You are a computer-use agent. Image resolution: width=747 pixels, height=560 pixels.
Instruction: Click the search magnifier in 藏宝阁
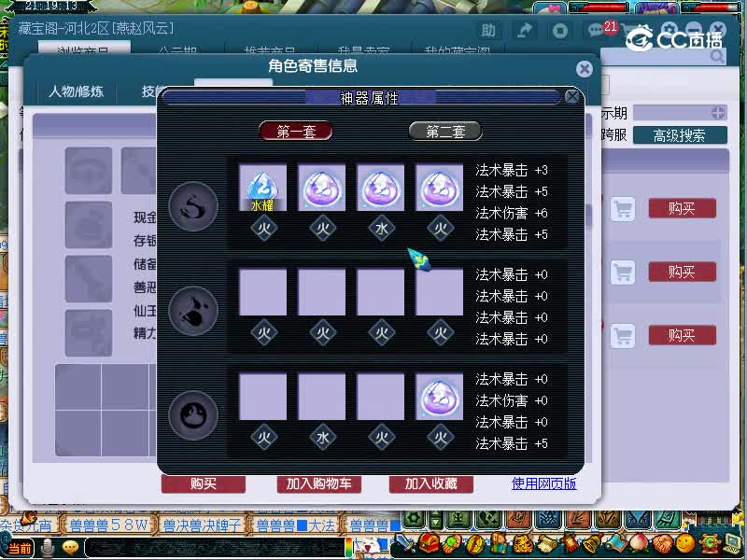[x=716, y=57]
